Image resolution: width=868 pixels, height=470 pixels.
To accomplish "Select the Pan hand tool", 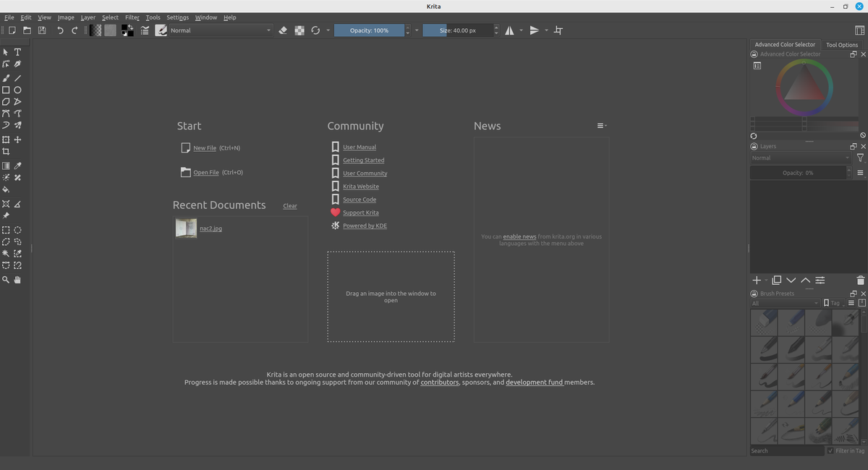I will pos(17,279).
